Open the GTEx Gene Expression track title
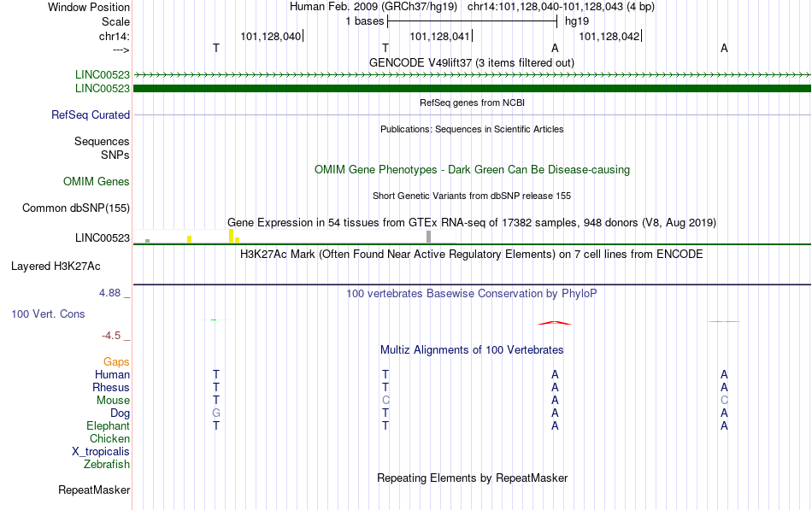The height and width of the screenshot is (510, 812). pos(472,223)
